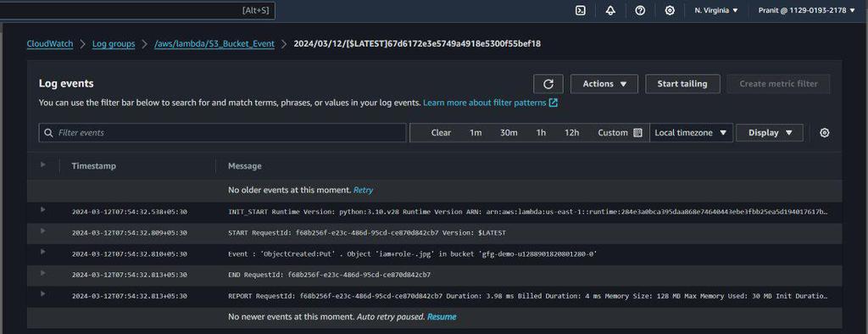Image resolution: width=868 pixels, height=334 pixels.
Task: Select timestamp 2024-03-12T07:54:32.538+05:30
Action: click(x=130, y=212)
